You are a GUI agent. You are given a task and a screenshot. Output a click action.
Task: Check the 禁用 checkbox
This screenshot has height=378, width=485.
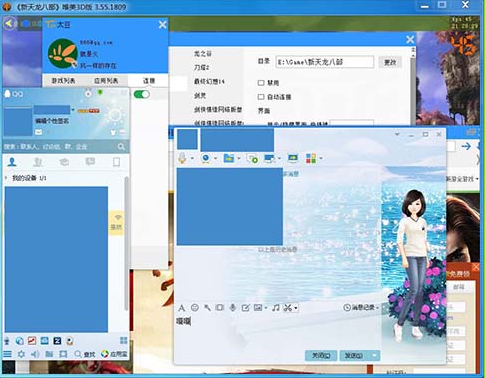261,83
